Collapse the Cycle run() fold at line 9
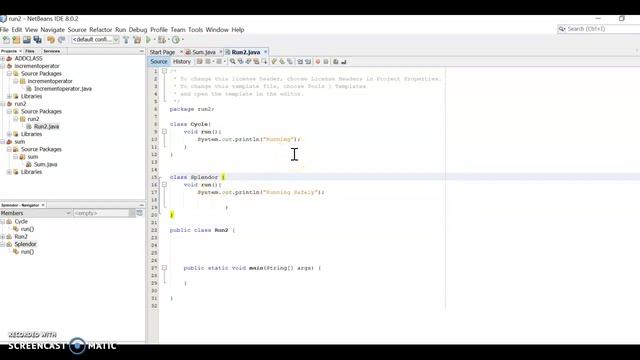 click(164, 132)
